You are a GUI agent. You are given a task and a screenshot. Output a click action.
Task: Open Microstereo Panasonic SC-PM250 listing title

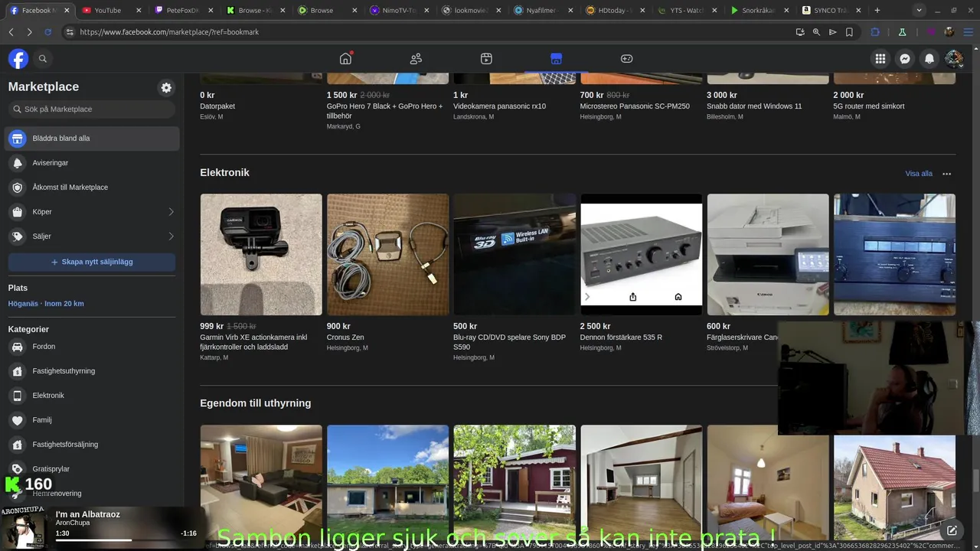coord(635,106)
